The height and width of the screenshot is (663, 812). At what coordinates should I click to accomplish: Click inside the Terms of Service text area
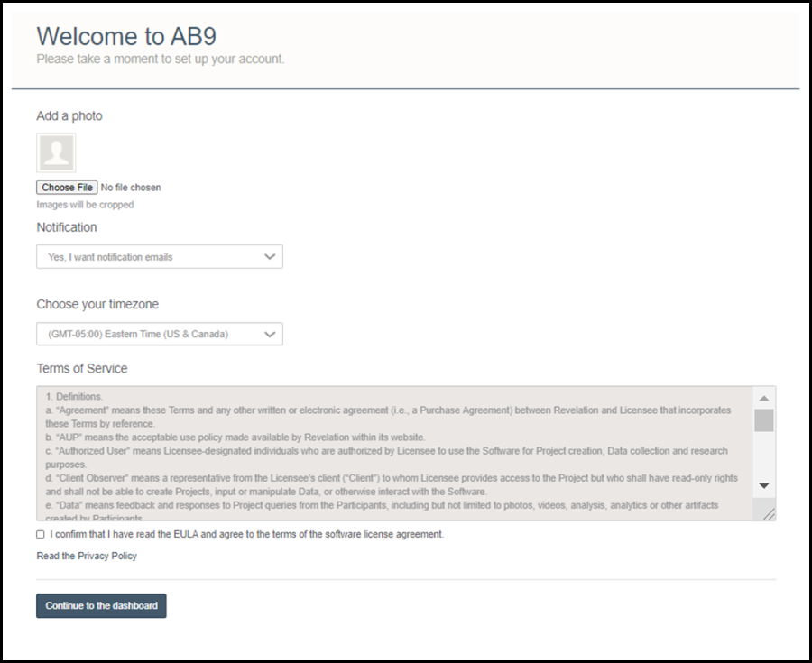394,453
